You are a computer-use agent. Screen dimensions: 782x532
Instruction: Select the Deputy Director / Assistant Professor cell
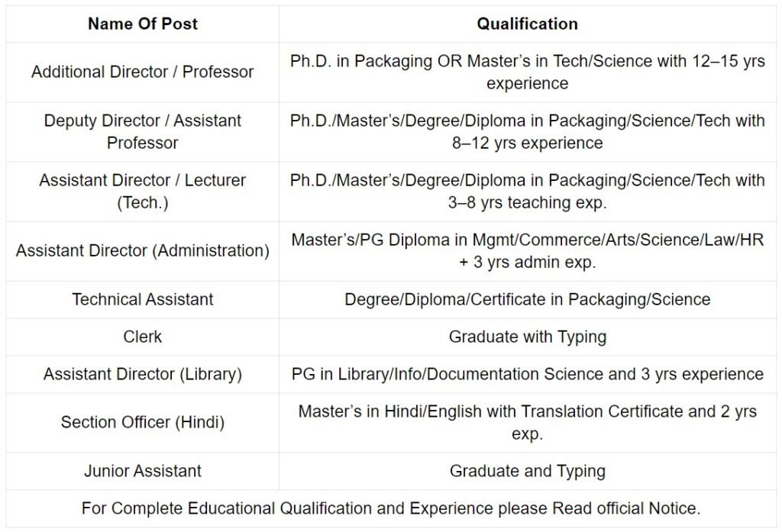click(x=143, y=131)
